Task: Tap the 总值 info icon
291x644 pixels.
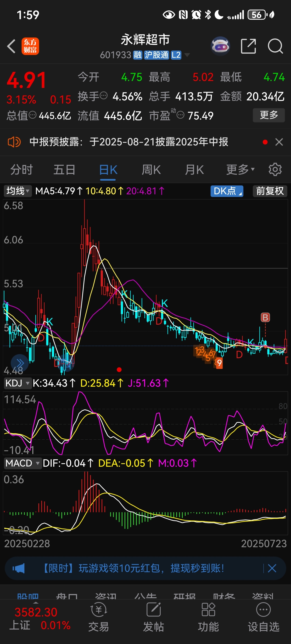Action: (x=33, y=115)
